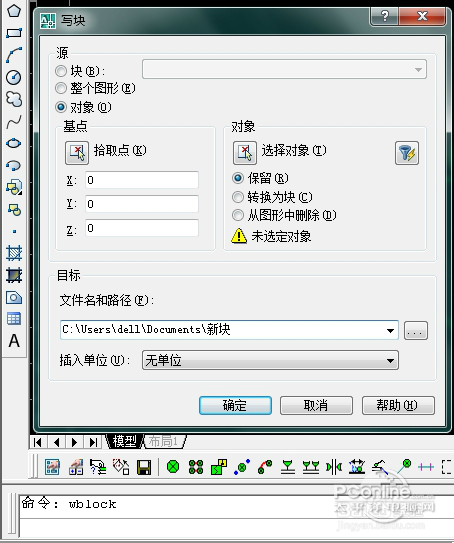The width and height of the screenshot is (454, 543).
Task: Select the Point draw tool
Action: [14, 231]
